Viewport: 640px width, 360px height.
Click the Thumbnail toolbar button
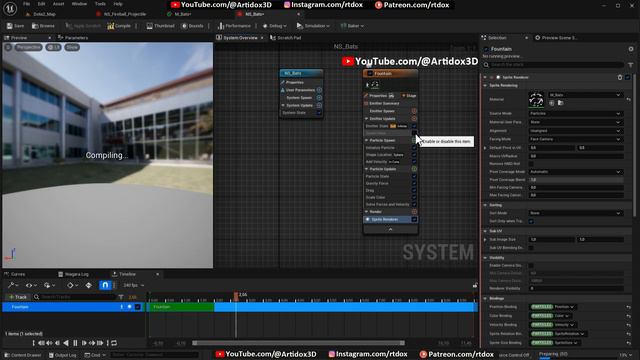(x=160, y=26)
